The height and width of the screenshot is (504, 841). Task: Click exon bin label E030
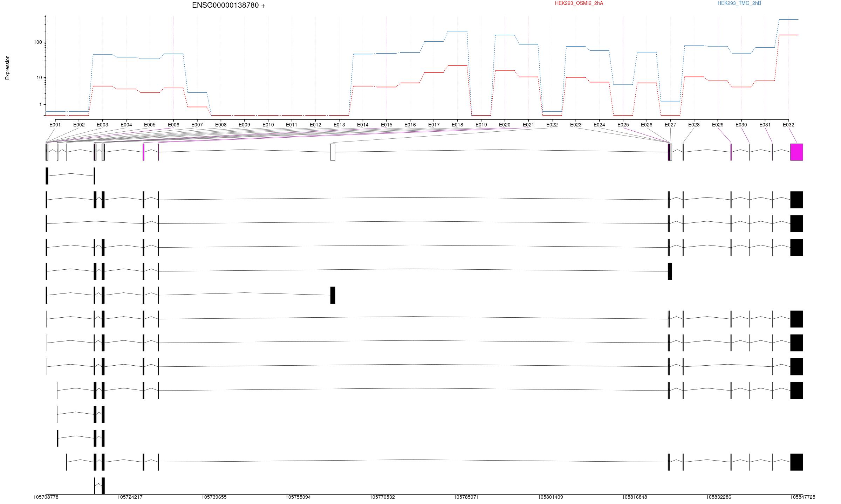[x=741, y=125]
